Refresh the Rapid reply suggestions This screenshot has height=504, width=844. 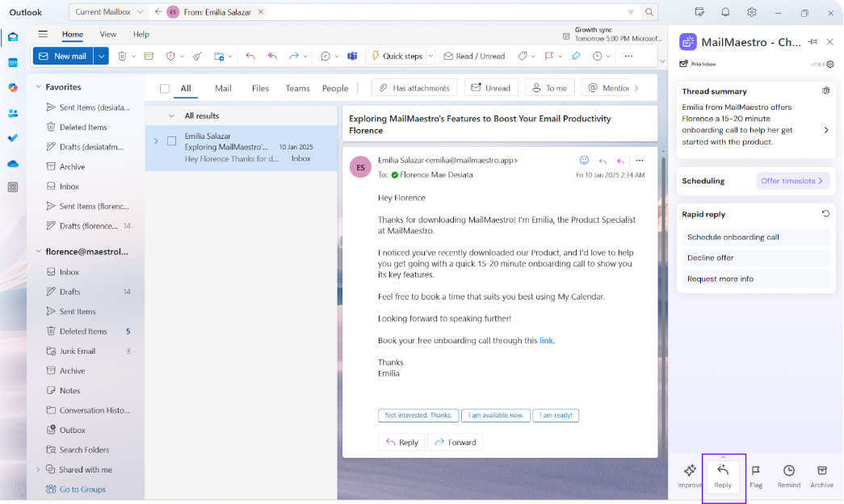[825, 214]
